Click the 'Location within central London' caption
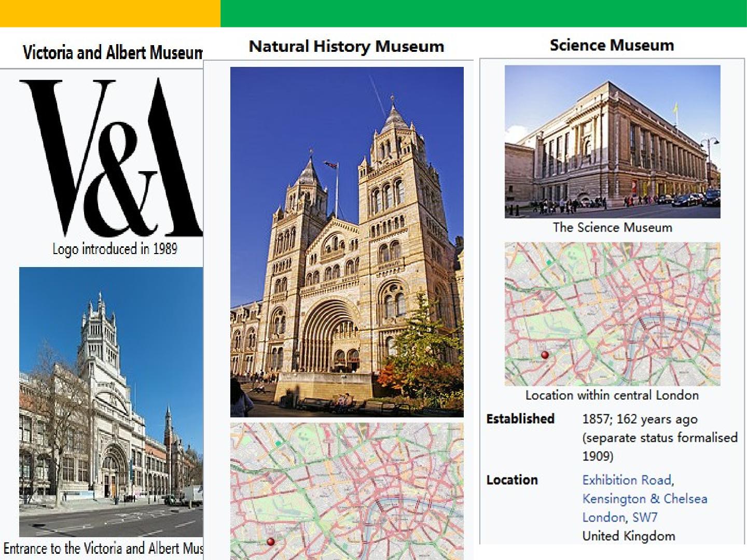This screenshot has height=560, width=747. pos(612,395)
